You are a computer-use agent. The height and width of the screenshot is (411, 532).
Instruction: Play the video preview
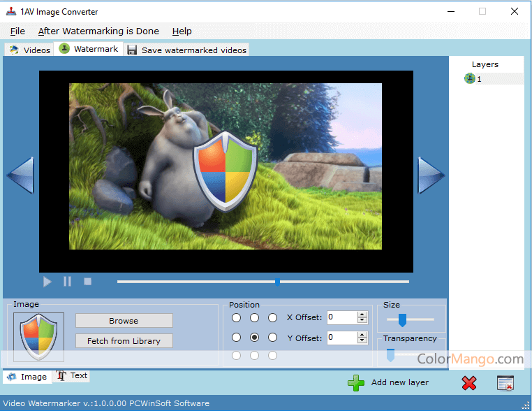[x=47, y=282]
